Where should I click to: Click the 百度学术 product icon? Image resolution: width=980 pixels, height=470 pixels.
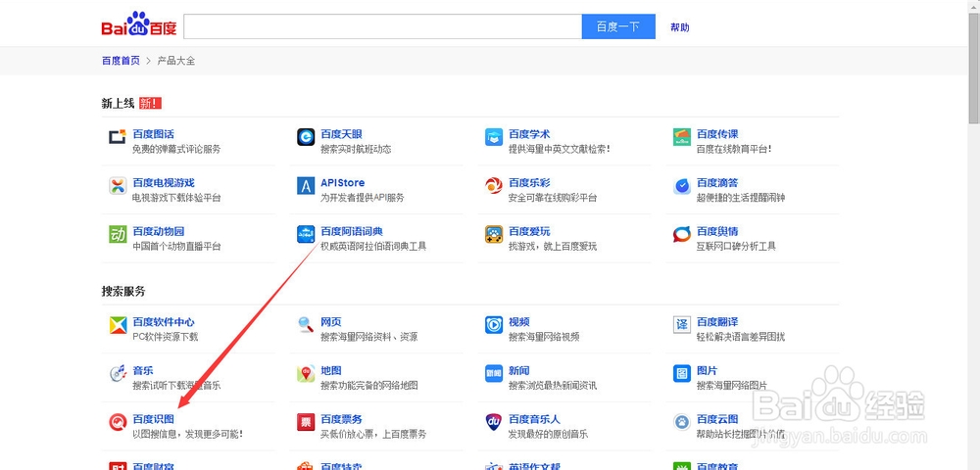494,137
